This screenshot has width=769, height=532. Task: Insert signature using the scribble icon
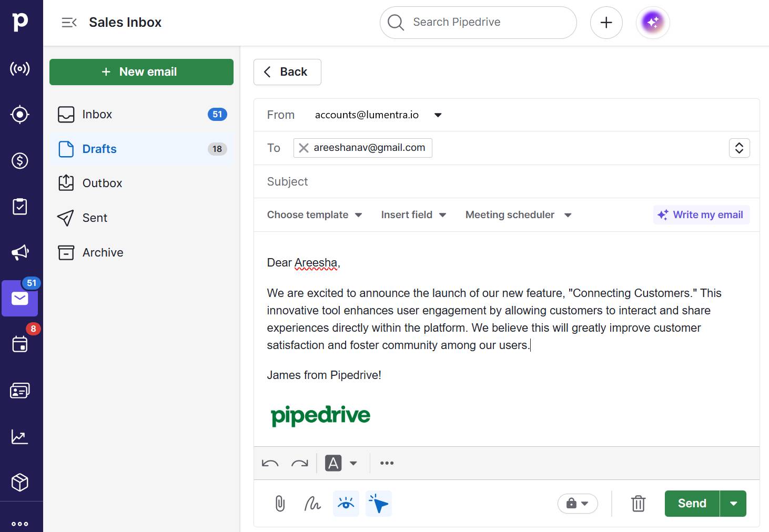312,503
